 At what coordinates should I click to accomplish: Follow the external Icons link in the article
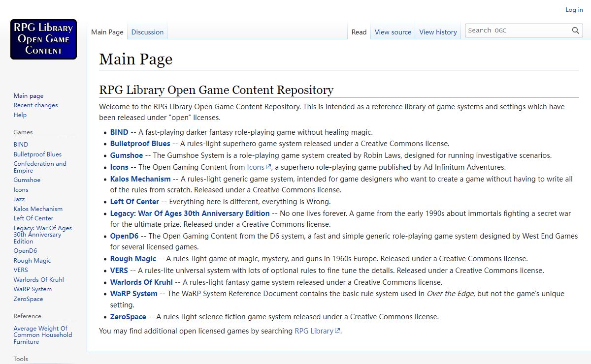259,167
